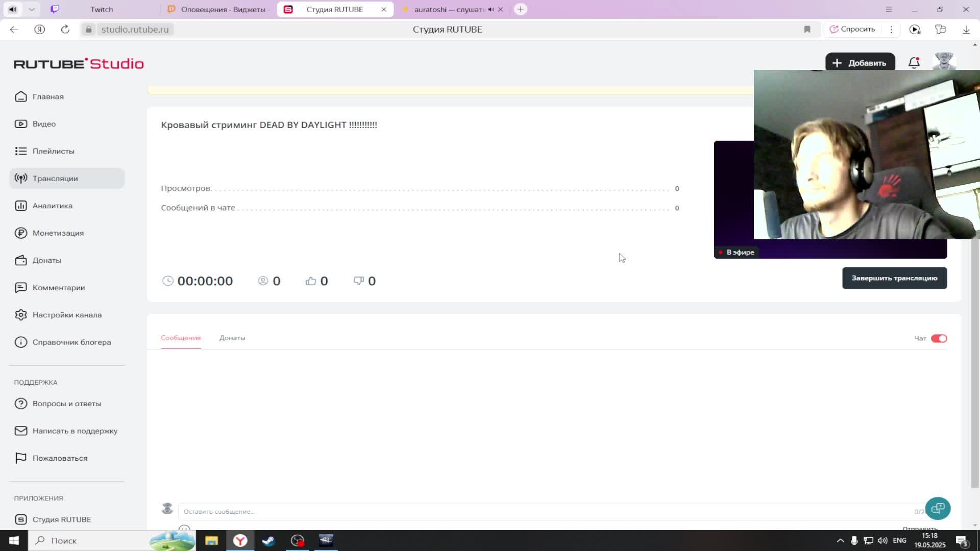Click the Комментарии chat icon in sidebar
This screenshot has height=551, width=980.
pos(21,288)
